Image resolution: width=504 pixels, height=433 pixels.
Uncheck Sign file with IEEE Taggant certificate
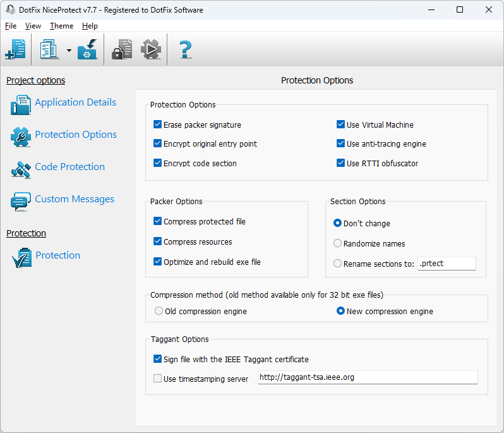click(x=157, y=359)
